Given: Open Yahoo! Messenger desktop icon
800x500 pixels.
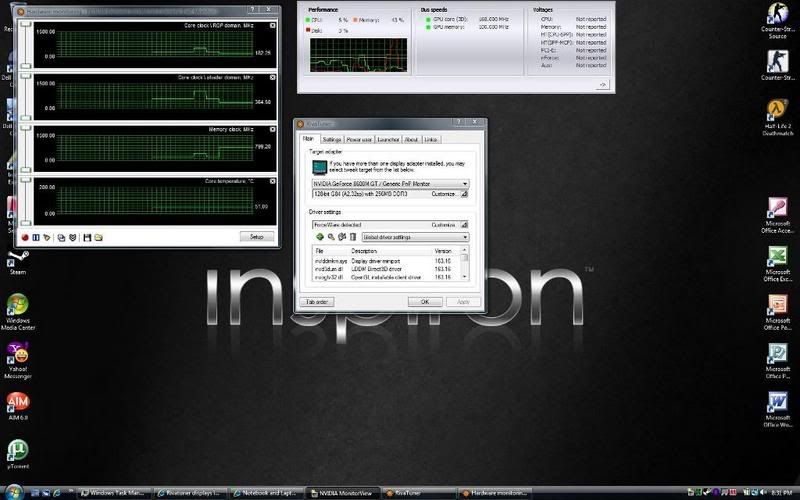Looking at the screenshot, I should [x=18, y=361].
